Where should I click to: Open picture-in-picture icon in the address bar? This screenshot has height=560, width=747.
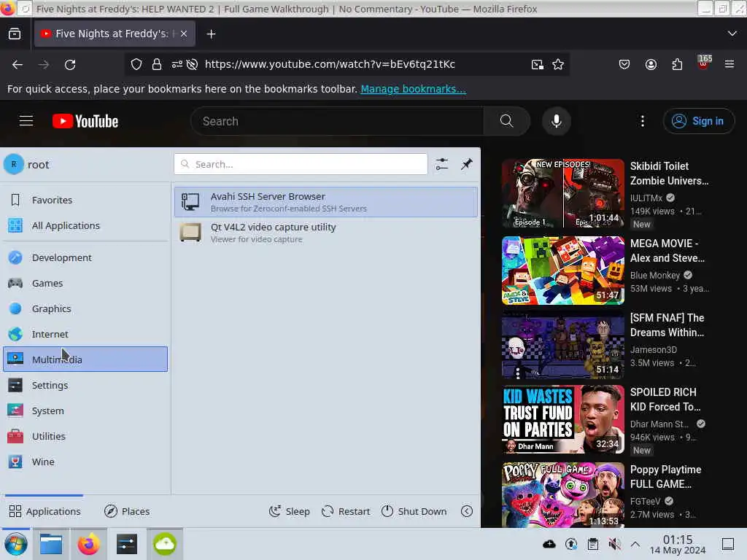click(538, 64)
